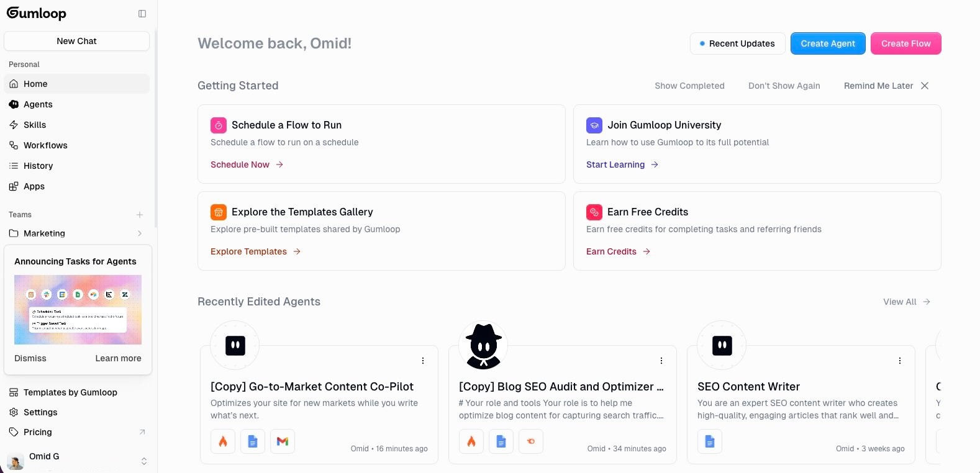Open options menu for SEO Content Writer
The image size is (980, 473).
(x=900, y=361)
